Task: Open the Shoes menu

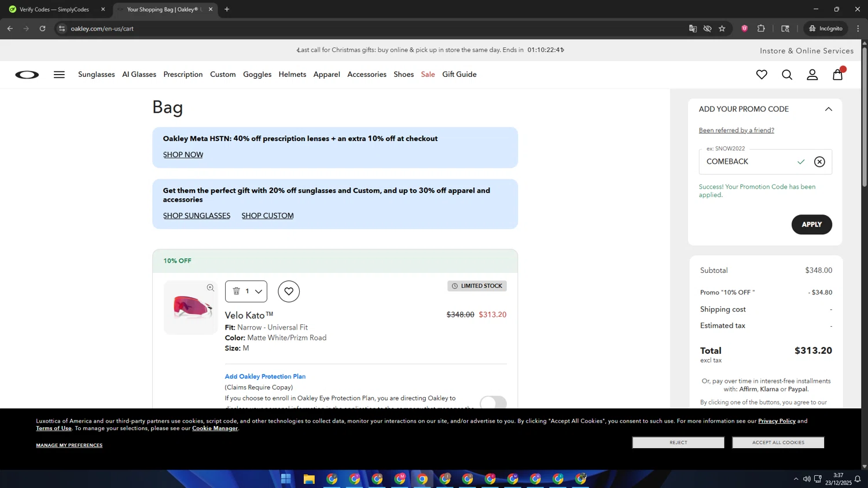Action: pyautogui.click(x=403, y=75)
